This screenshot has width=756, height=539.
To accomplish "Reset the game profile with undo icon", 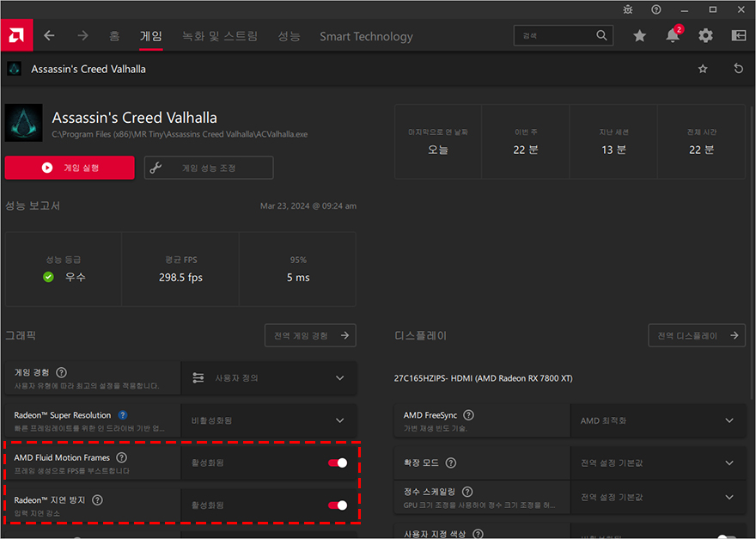I will pyautogui.click(x=738, y=69).
